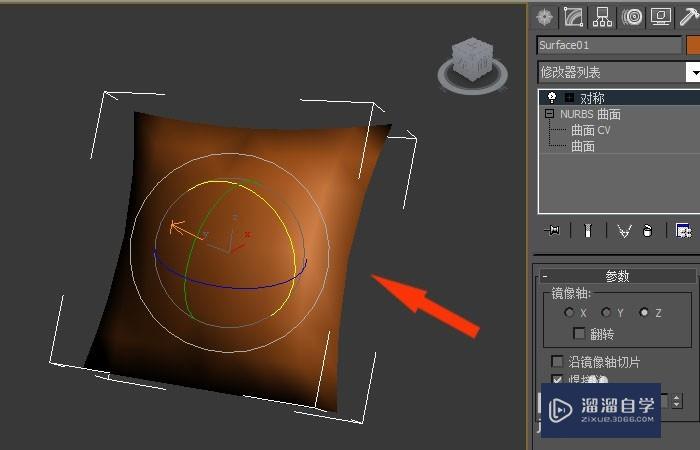Toggle the weld seam checkbox

pyautogui.click(x=557, y=379)
